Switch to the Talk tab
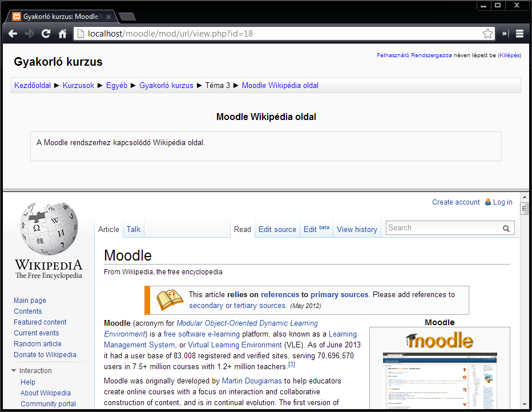This screenshot has height=412, width=532. click(134, 229)
